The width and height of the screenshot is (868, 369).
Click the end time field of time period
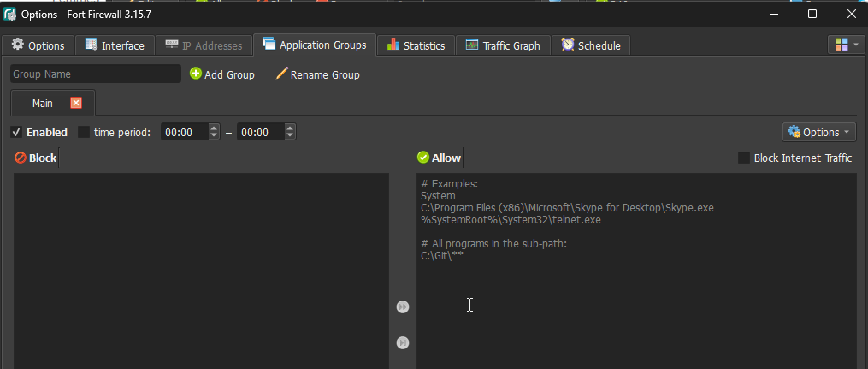point(261,133)
